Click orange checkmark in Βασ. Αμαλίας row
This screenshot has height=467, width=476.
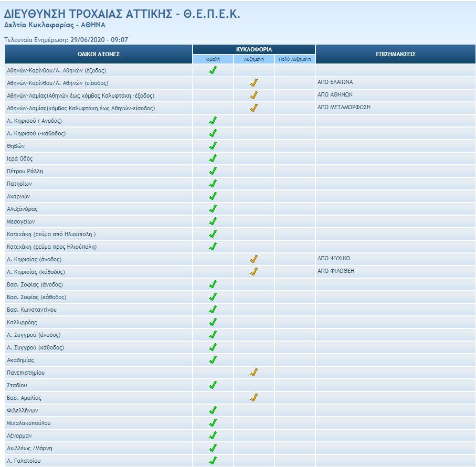254,398
